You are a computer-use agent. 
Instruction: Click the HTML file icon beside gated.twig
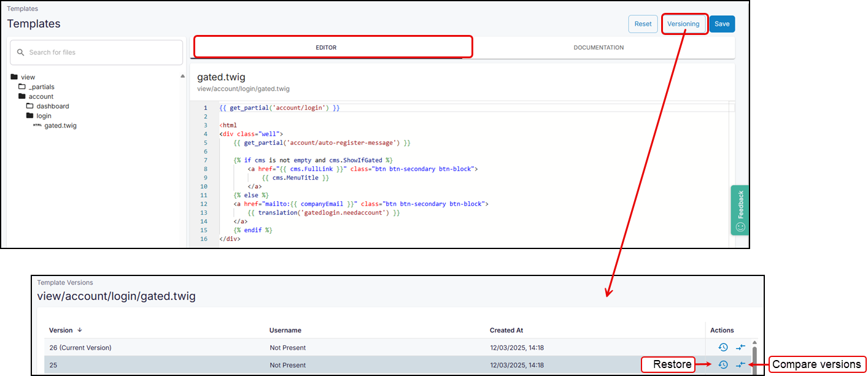coord(38,125)
